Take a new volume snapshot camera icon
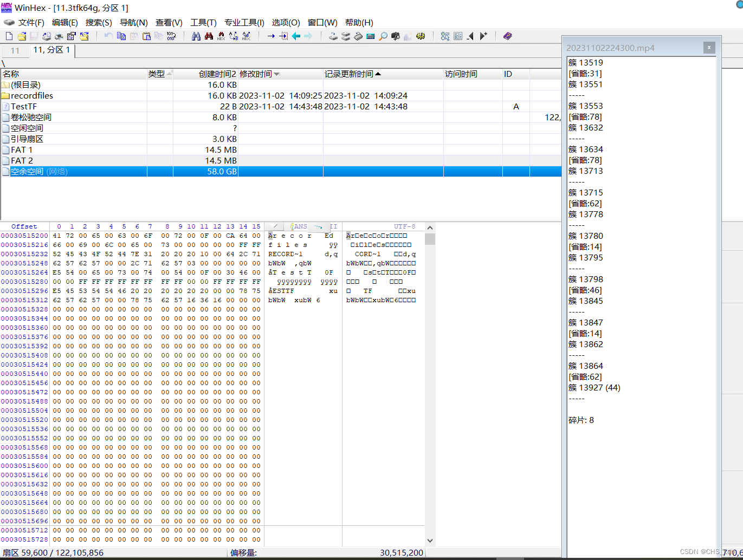 (x=396, y=36)
